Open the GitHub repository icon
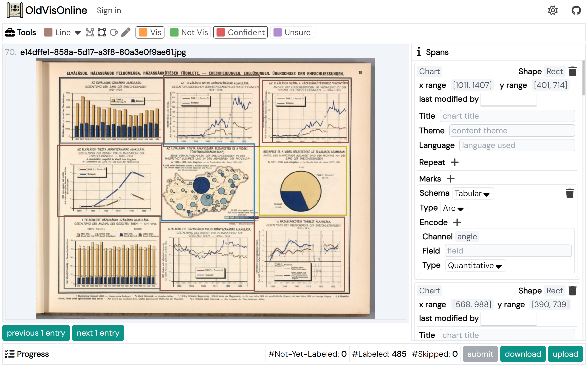This screenshot has width=588, height=367. pos(576,11)
